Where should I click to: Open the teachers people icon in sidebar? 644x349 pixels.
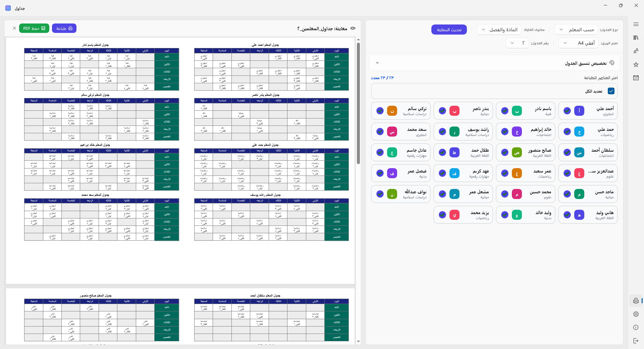pos(636,51)
